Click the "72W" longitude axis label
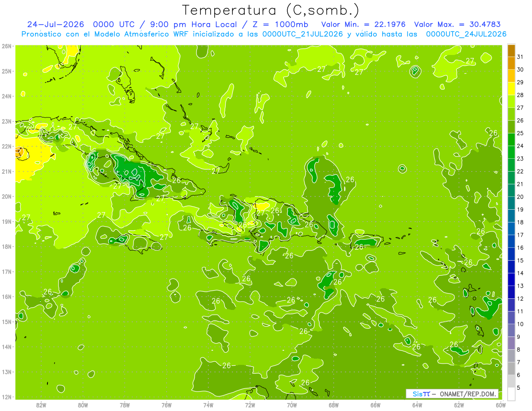This screenshot has width=532, height=411. 250,405
